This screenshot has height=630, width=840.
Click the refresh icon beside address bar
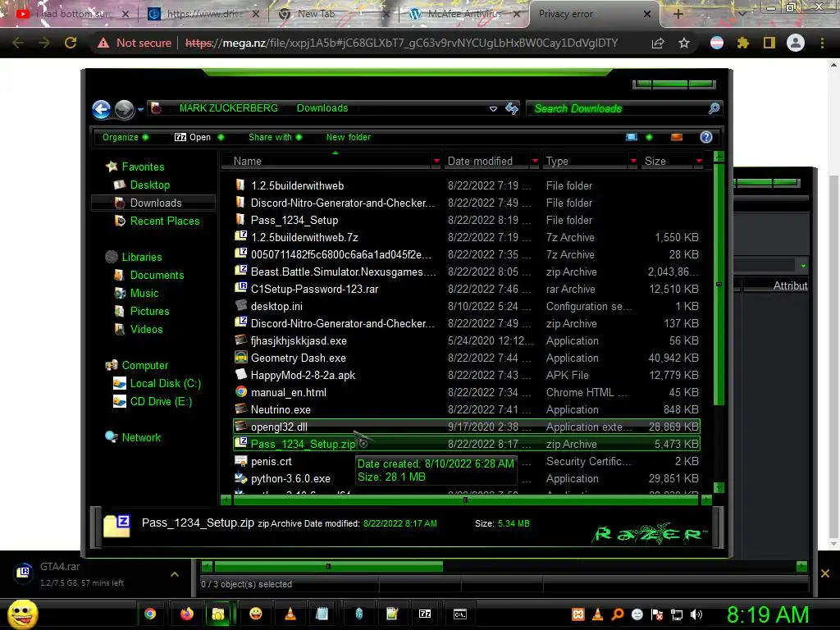(512, 109)
